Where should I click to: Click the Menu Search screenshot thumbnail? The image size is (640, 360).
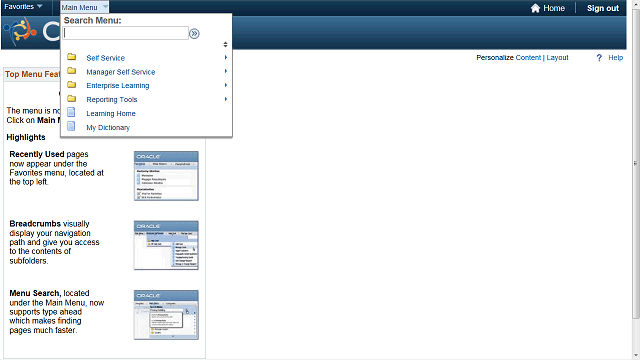click(x=166, y=315)
